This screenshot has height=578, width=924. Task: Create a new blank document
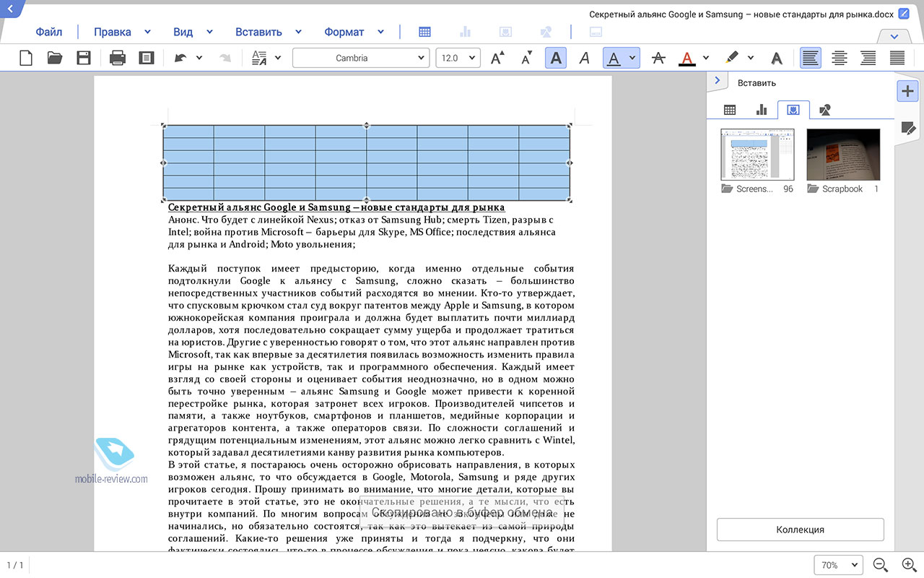click(x=26, y=59)
